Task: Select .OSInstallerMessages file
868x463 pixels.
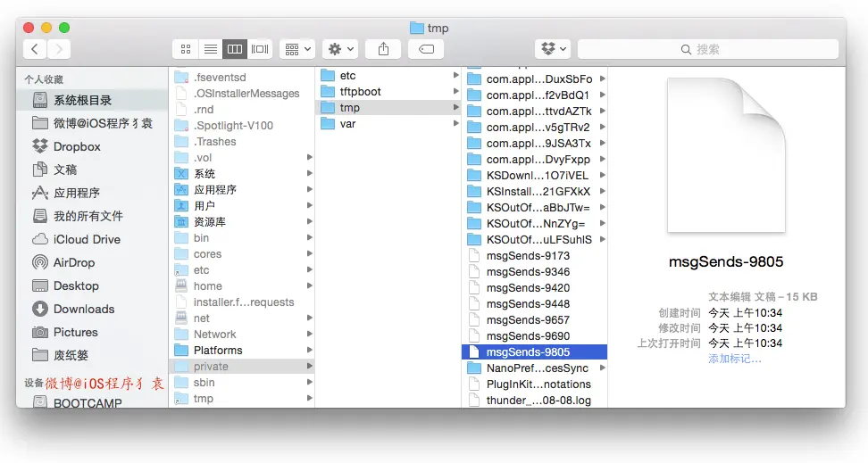Action: [242, 94]
